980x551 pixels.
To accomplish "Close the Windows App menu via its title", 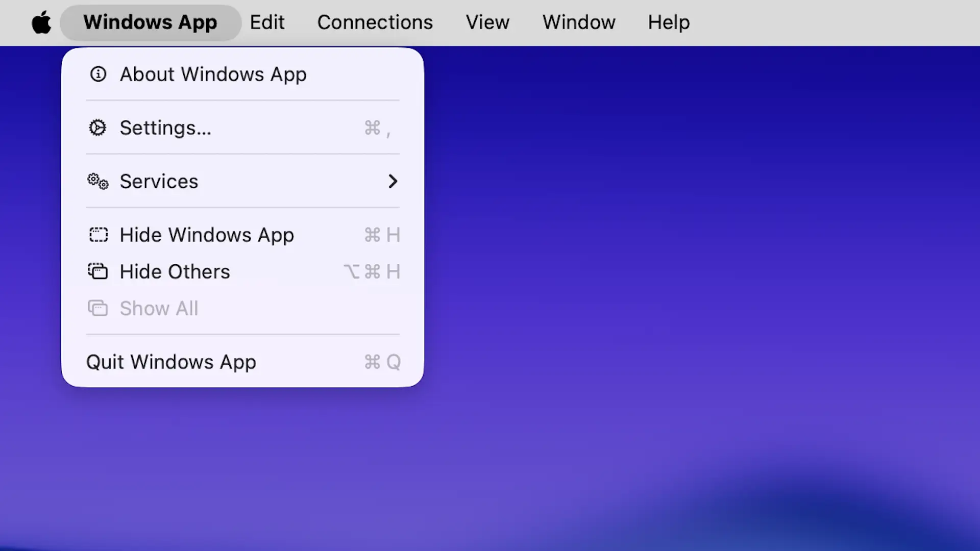I will coord(150,22).
